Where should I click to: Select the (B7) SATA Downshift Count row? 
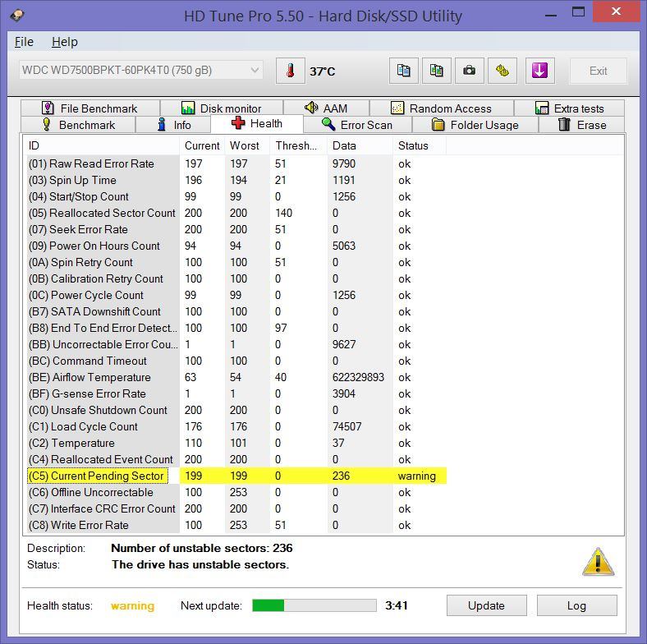click(236, 311)
